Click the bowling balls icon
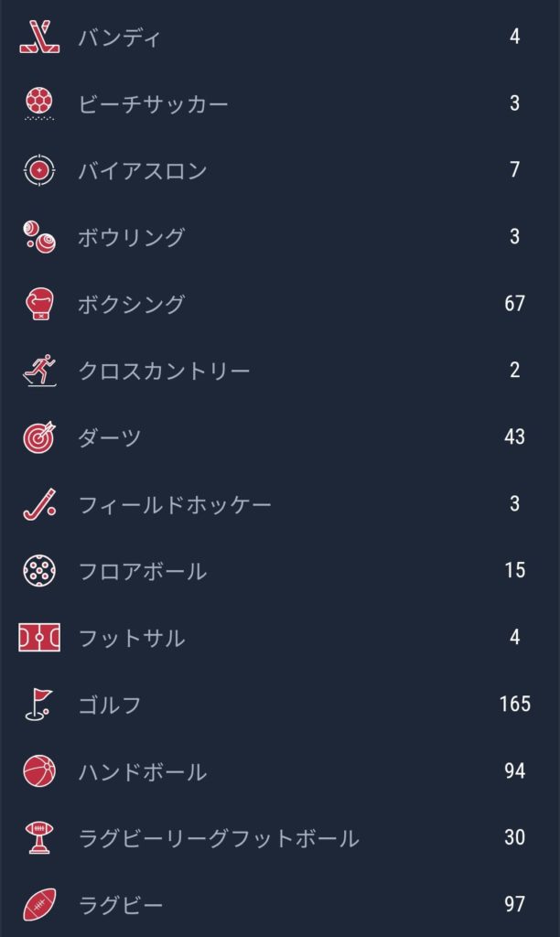560x937 pixels. click(x=39, y=238)
